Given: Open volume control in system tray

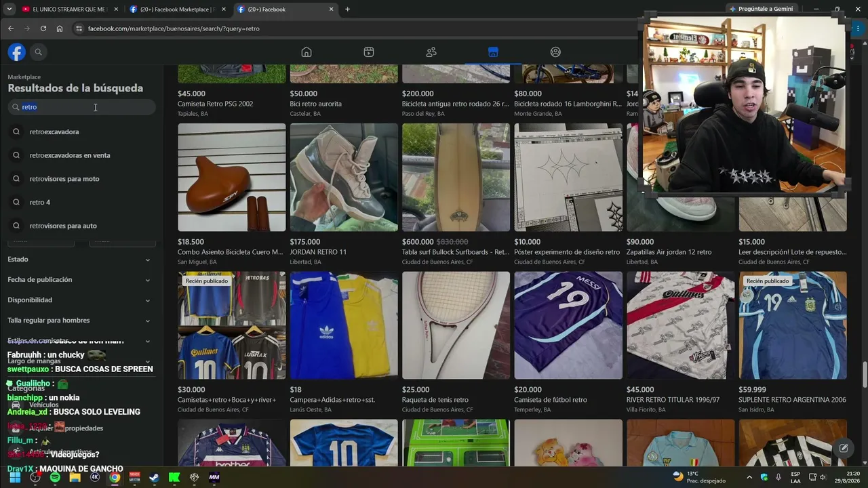Looking at the screenshot, I should tap(822, 477).
